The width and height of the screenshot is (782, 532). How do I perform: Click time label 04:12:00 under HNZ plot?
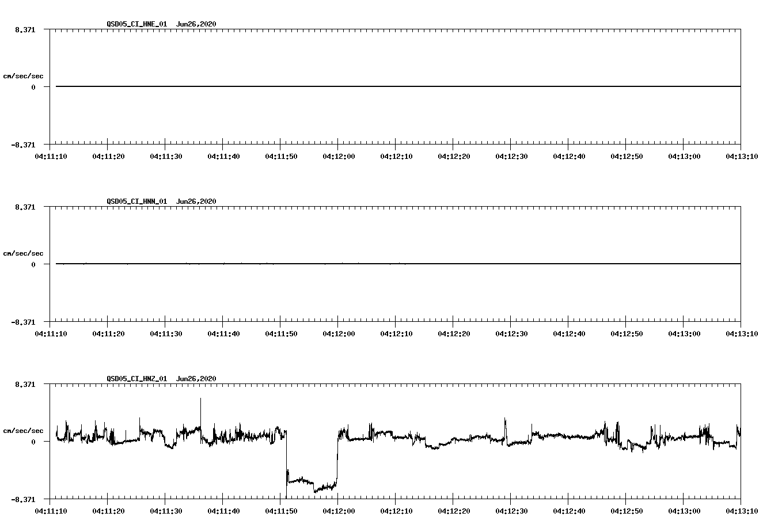point(339,511)
